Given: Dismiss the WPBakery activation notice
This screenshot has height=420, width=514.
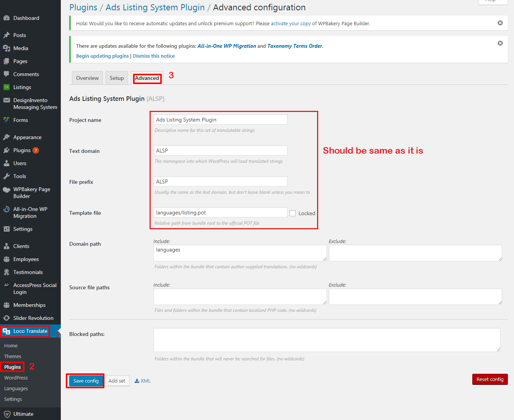Looking at the screenshot, I should (500, 23).
